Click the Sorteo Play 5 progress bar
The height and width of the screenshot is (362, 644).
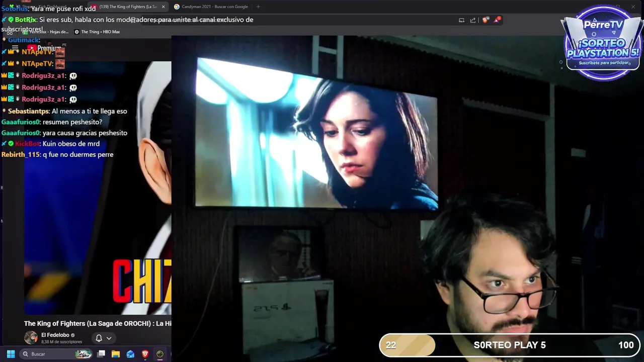tap(509, 345)
